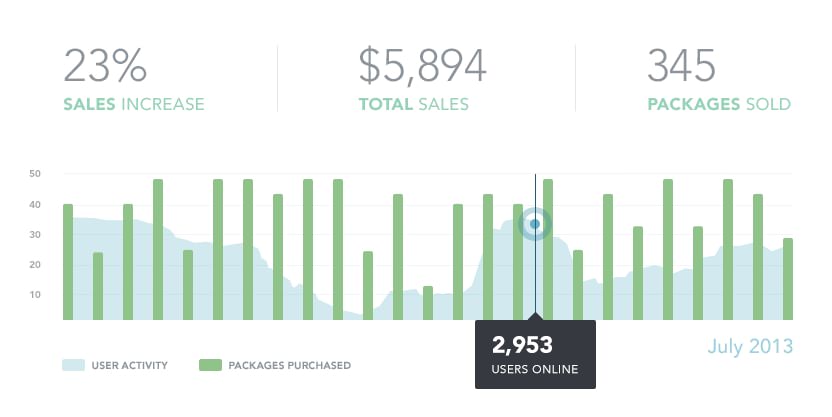The height and width of the screenshot is (417, 832).
Task: Select the 23% sales increase figure
Action: (106, 66)
